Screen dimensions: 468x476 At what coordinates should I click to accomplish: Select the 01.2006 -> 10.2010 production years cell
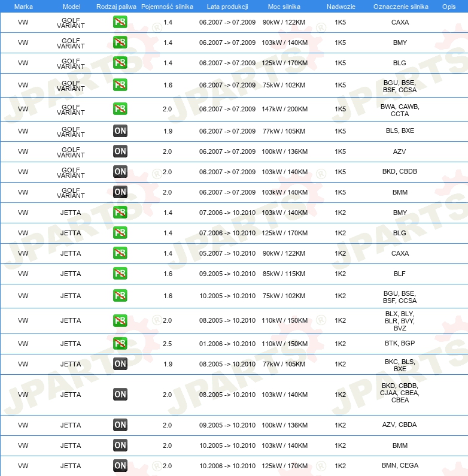227,344
